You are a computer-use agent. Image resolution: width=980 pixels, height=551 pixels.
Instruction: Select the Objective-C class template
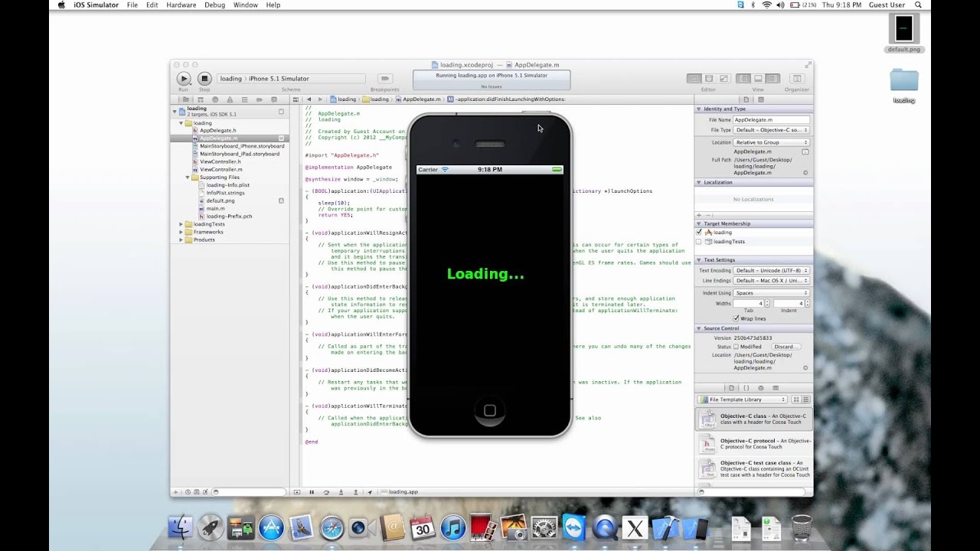pos(754,420)
